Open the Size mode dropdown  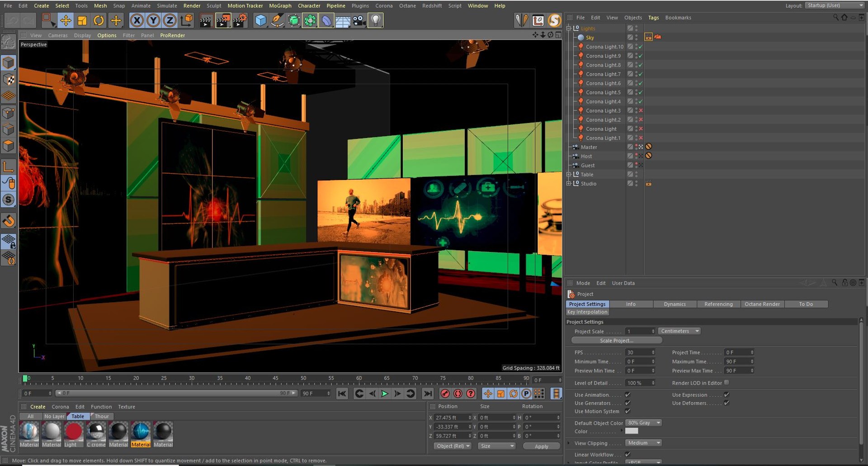(x=497, y=446)
